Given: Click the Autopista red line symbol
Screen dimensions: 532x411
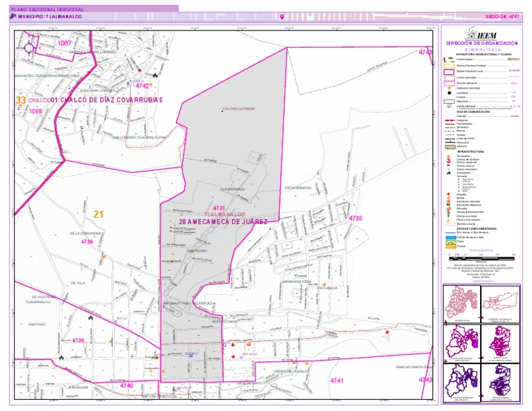Looking at the screenshot, I should click(449, 120).
